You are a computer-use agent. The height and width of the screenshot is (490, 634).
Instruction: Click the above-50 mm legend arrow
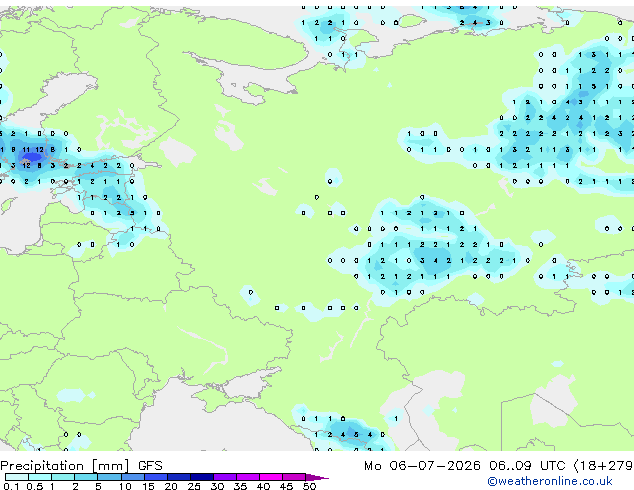pyautogui.click(x=317, y=477)
